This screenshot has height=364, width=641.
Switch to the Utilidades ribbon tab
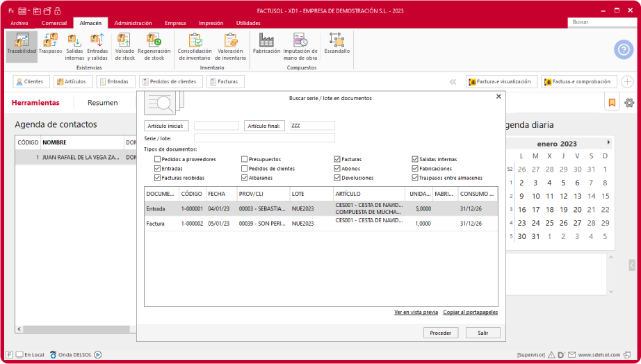tap(248, 24)
